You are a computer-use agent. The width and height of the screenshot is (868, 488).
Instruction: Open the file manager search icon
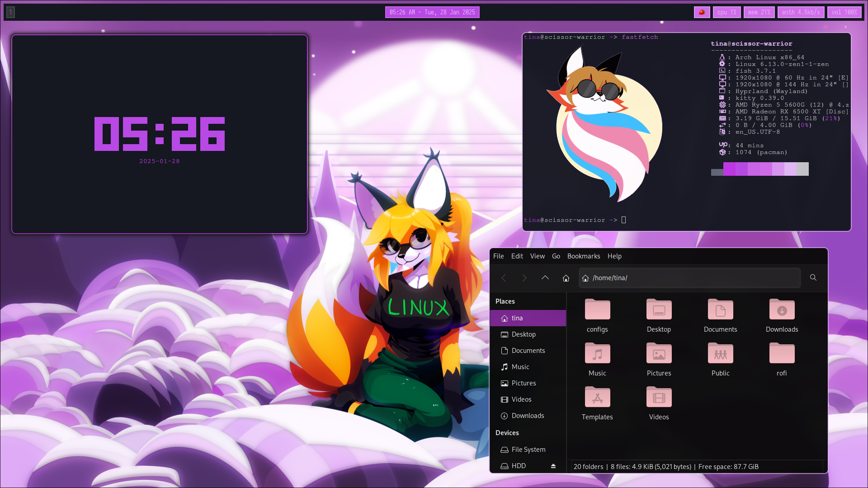813,277
